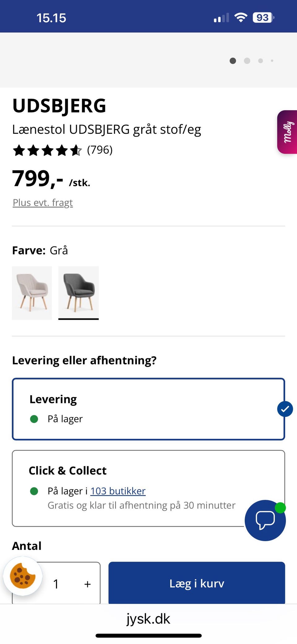Viewport: 297px width, 644px height.
Task: Tap the fourth carousel pagination dot
Action: click(272, 61)
